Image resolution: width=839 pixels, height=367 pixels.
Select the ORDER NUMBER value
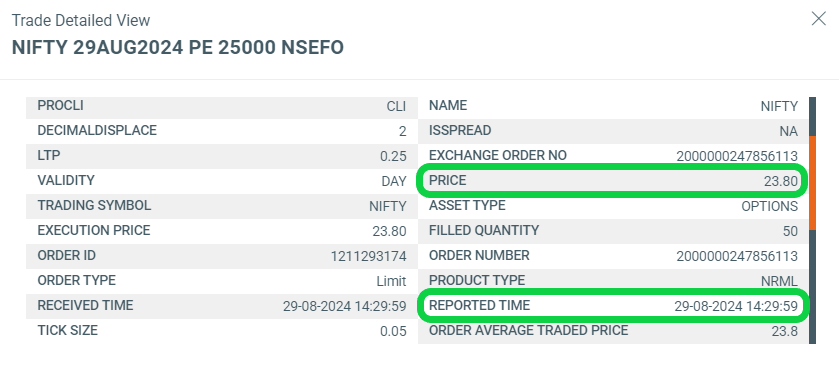tap(737, 256)
